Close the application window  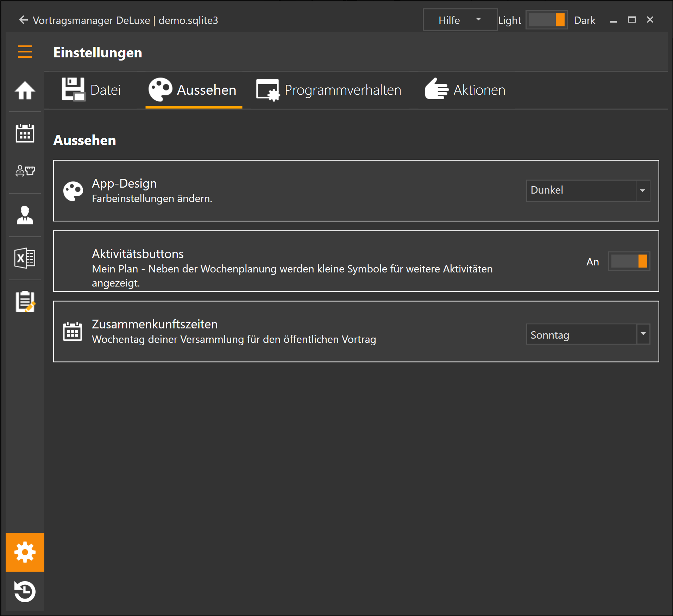[x=650, y=20]
